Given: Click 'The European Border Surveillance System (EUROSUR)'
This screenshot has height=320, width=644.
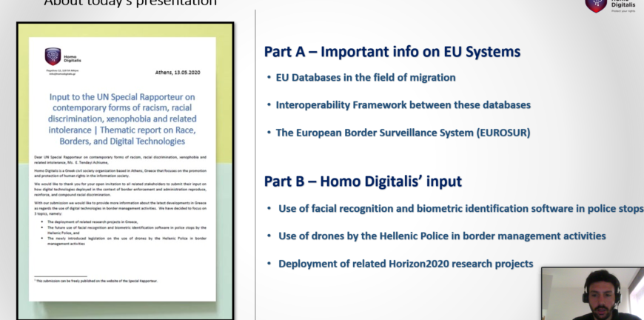Looking at the screenshot, I should (x=403, y=133).
